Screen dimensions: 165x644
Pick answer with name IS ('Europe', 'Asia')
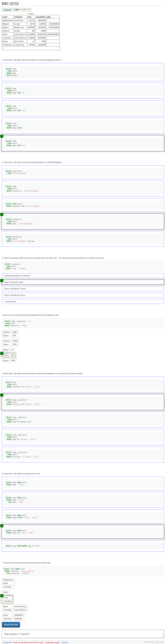pos(83,437)
